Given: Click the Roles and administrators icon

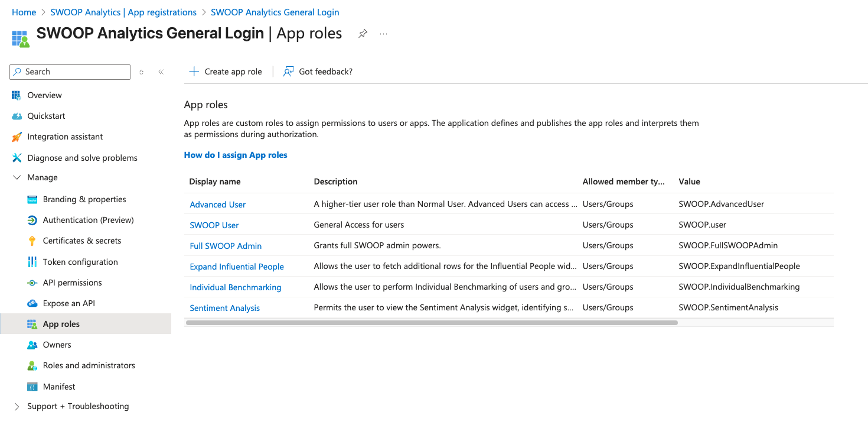Looking at the screenshot, I should click(32, 365).
